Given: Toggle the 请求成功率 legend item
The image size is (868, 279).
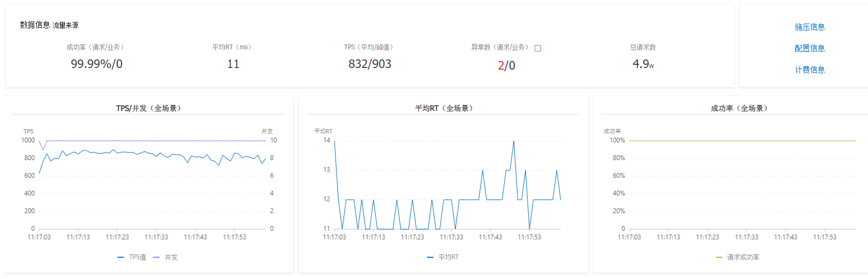Looking at the screenshot, I should coord(737,257).
